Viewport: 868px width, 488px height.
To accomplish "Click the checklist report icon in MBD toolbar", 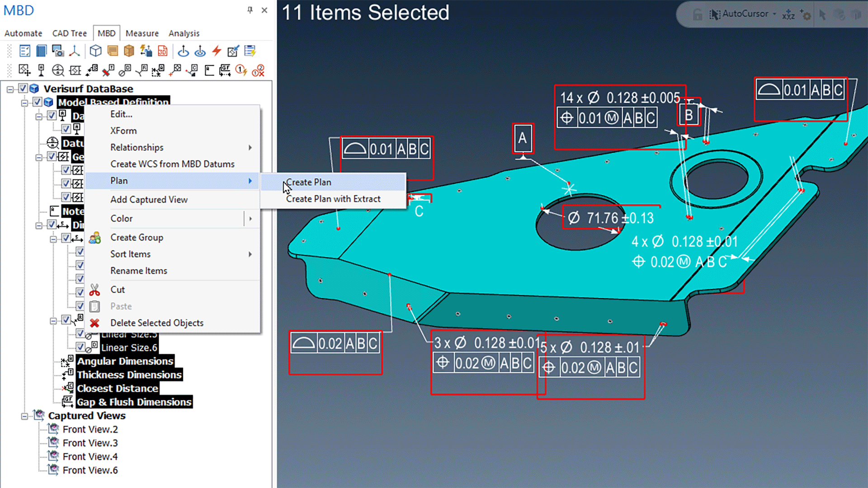I will [x=25, y=51].
